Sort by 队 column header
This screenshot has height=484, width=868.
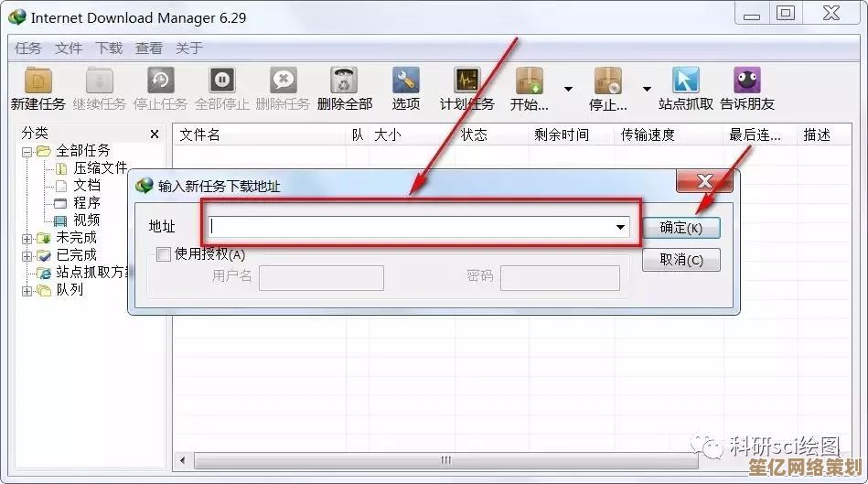(358, 134)
